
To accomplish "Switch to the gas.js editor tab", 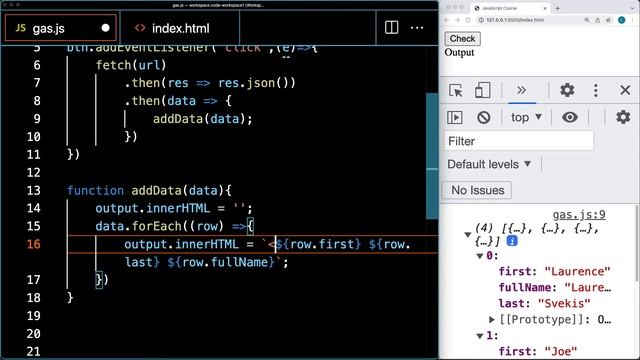I will 61,28.
